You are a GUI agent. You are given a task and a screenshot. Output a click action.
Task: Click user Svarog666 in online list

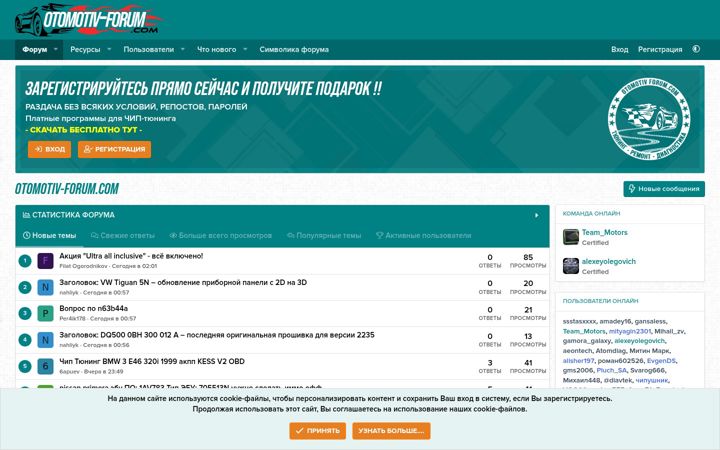647,370
